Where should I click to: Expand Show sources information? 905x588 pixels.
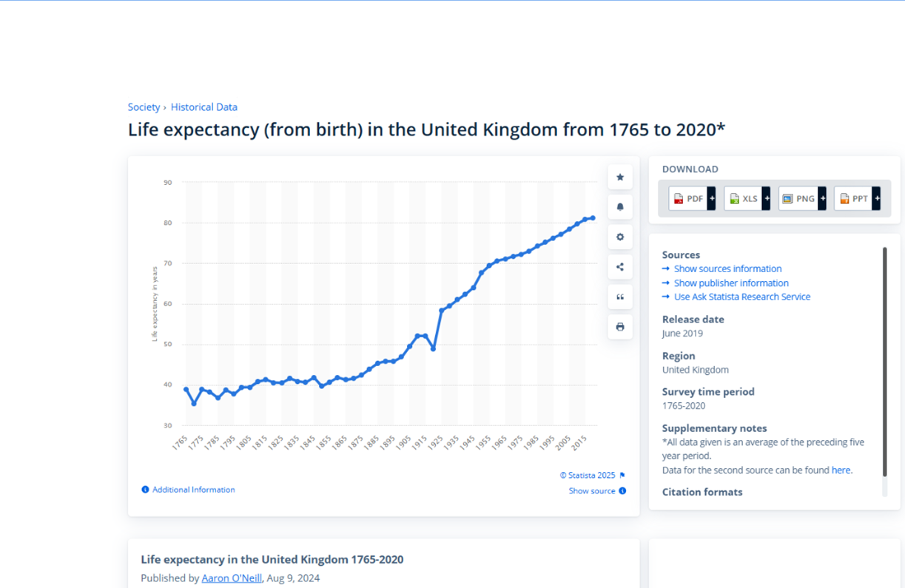click(727, 269)
